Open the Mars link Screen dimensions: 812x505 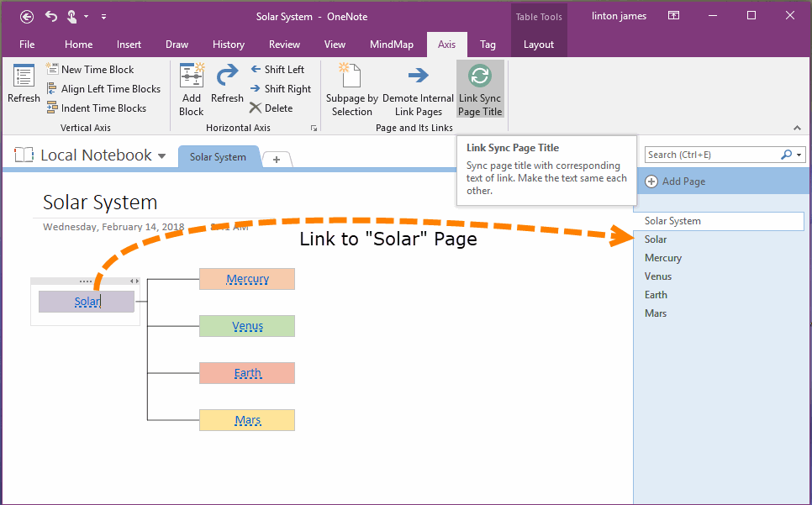point(247,420)
